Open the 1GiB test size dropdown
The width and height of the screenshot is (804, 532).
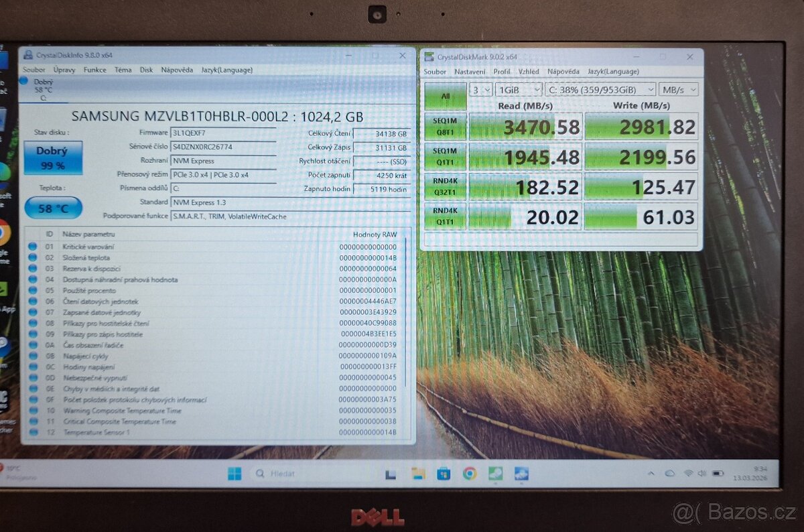click(x=520, y=89)
